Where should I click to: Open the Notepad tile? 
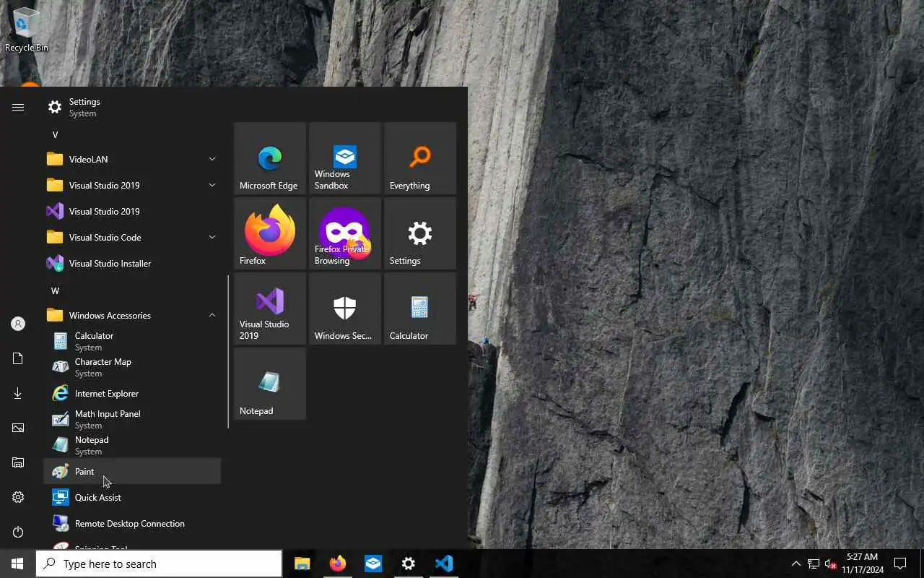click(x=269, y=384)
